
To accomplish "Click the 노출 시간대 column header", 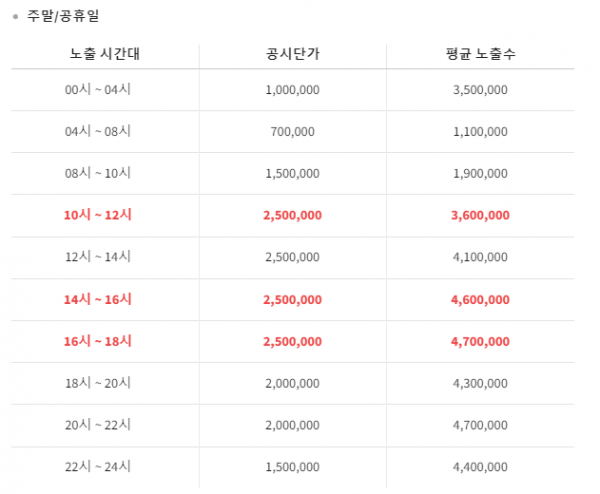I will point(104,54).
